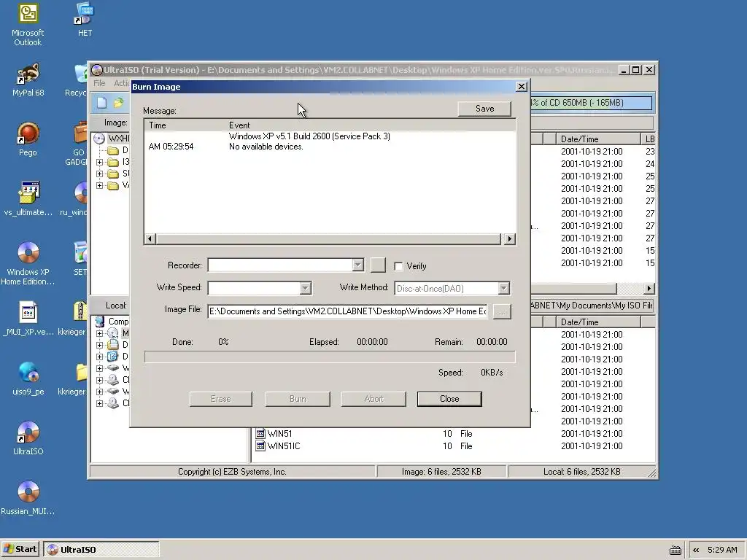Open the Recorder dropdown
This screenshot has height=560, width=747.
pyautogui.click(x=357, y=265)
